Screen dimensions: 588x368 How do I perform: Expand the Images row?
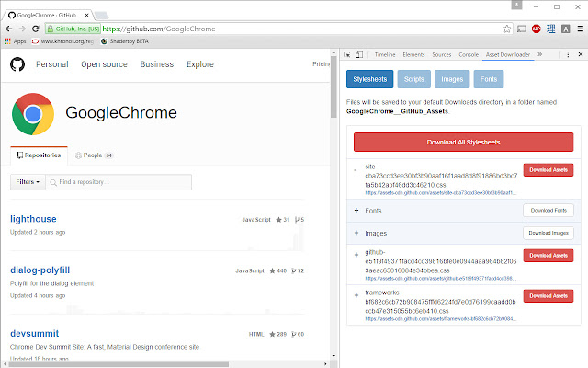pyautogui.click(x=356, y=233)
